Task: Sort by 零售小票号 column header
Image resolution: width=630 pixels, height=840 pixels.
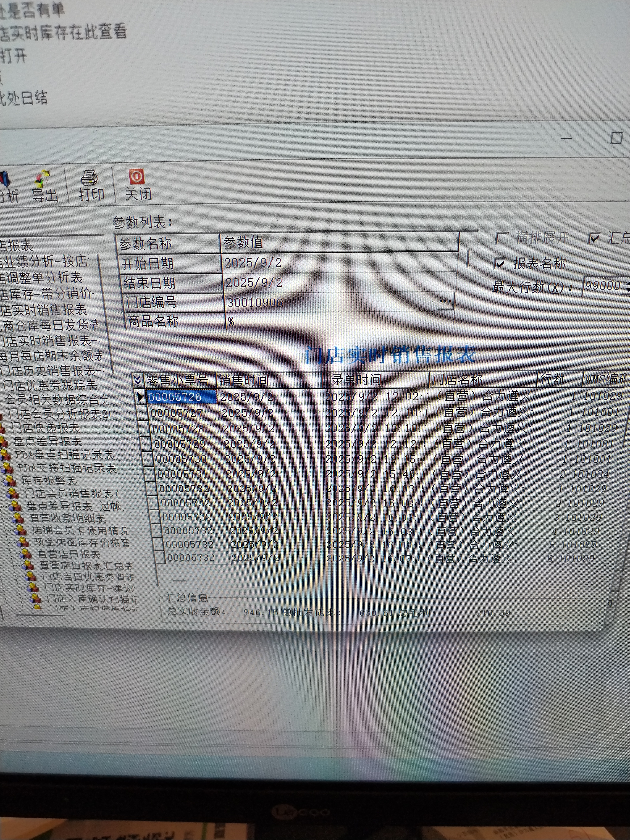Action: pyautogui.click(x=177, y=380)
